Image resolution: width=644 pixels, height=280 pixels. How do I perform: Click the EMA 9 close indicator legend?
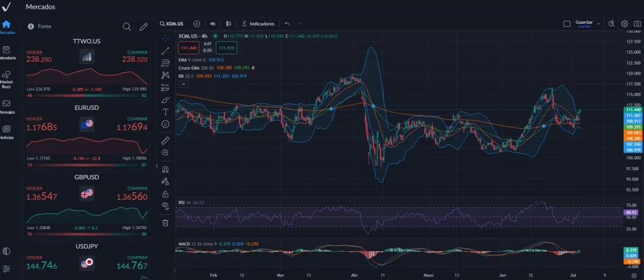192,60
